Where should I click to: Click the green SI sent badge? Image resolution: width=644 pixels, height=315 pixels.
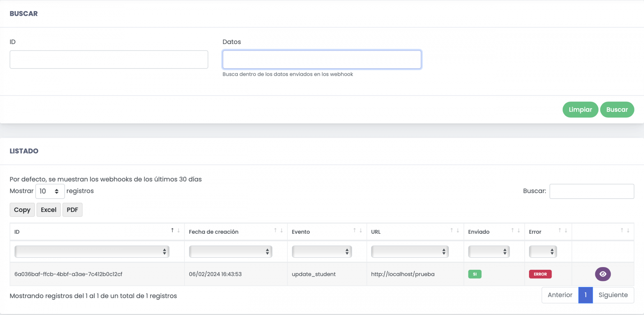coord(475,274)
